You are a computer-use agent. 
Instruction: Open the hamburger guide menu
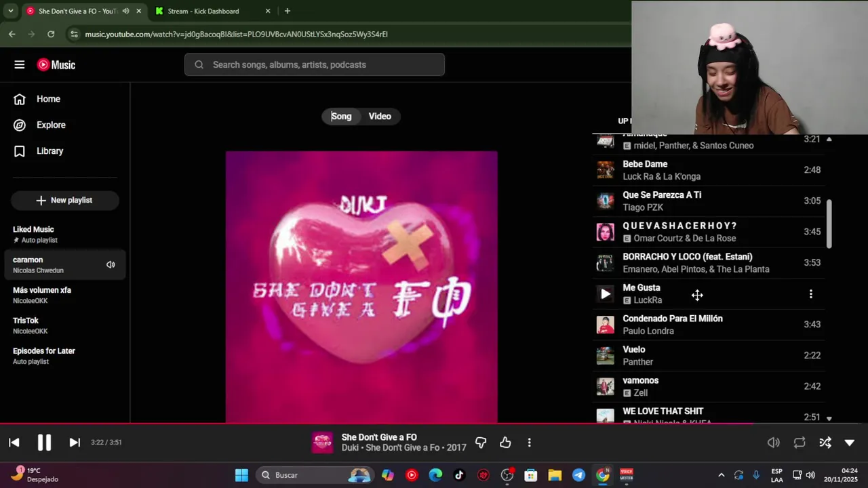[19, 64]
